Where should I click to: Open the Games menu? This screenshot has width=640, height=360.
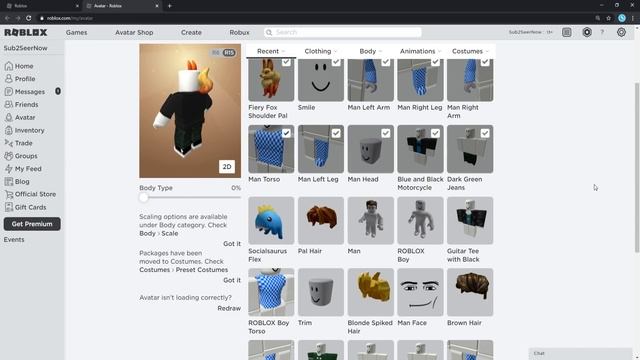(x=76, y=32)
